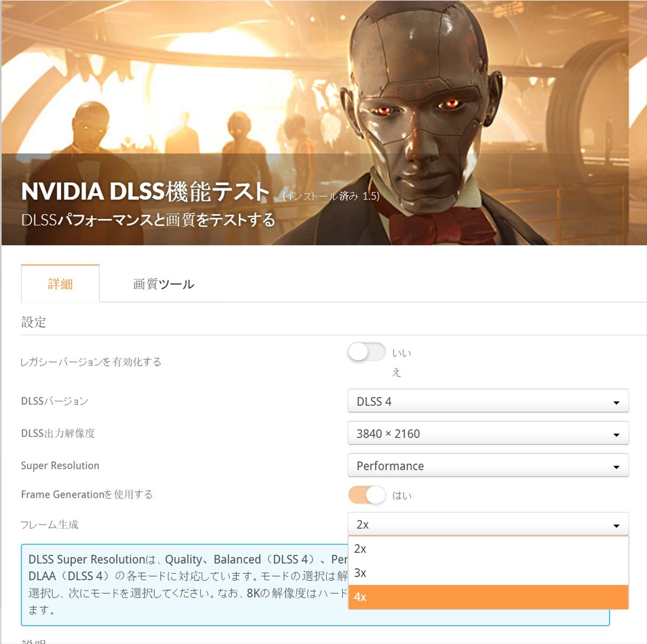Click the いいえ label beside the legacy switch
The height and width of the screenshot is (644, 647).
[x=402, y=362]
